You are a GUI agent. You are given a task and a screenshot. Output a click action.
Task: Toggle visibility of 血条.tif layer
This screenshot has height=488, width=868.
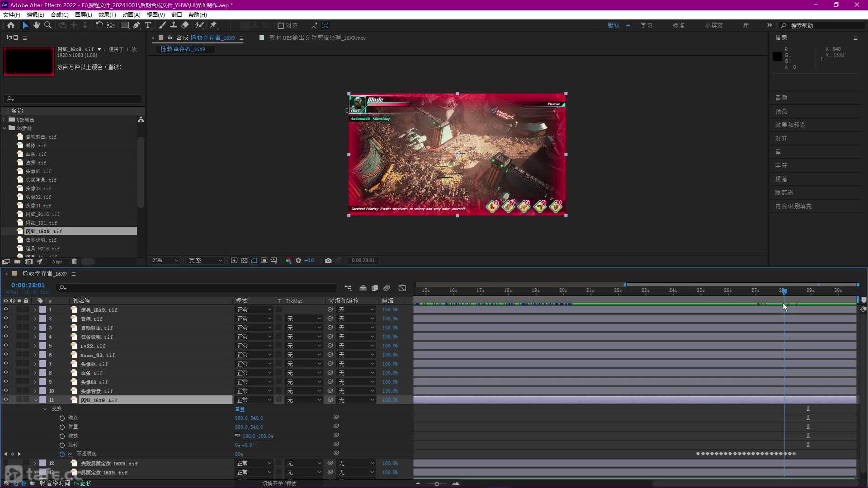[x=6, y=373]
